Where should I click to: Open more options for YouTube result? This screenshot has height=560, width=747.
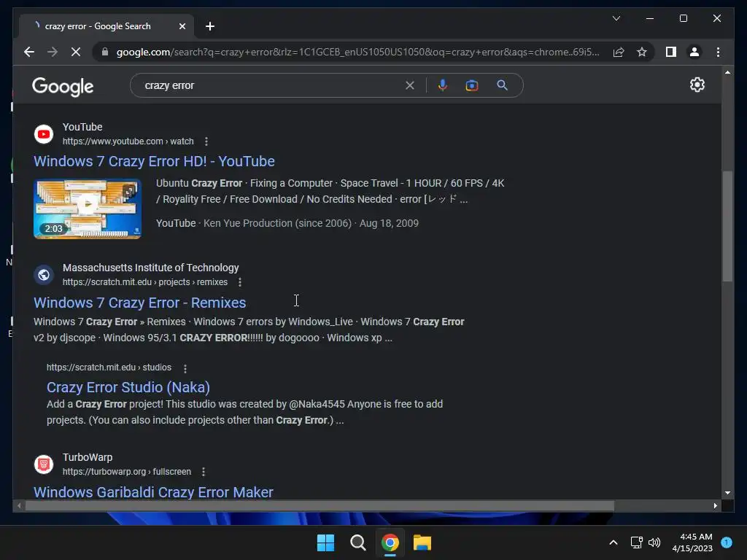(206, 141)
